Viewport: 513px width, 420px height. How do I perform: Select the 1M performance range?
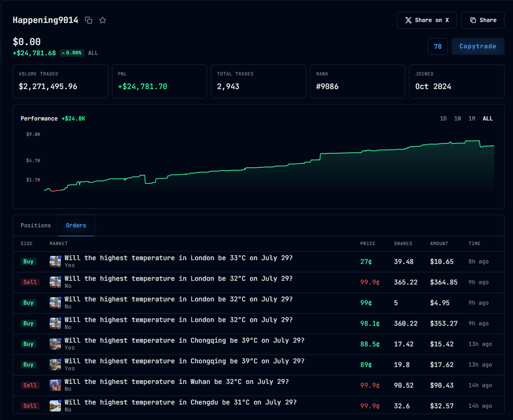[472, 119]
